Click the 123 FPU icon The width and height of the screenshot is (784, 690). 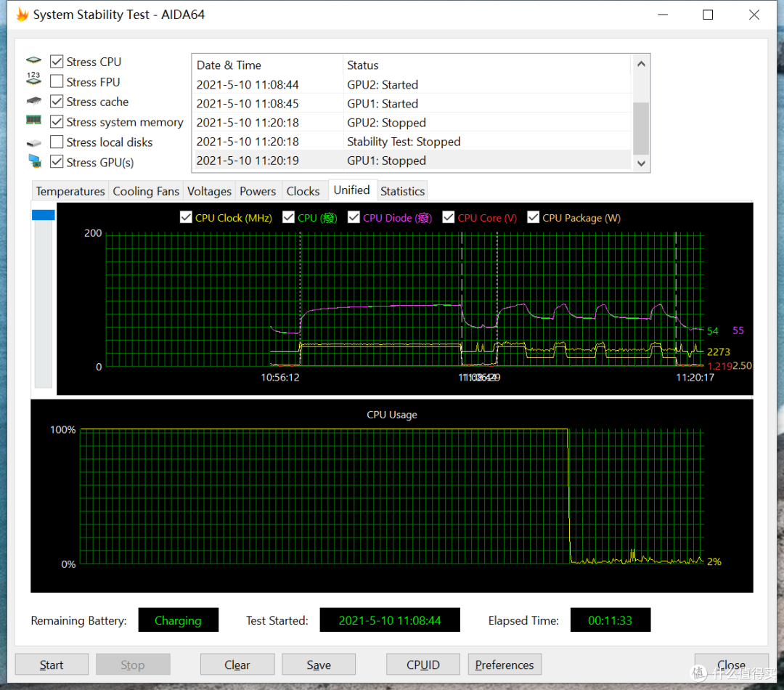[x=33, y=78]
